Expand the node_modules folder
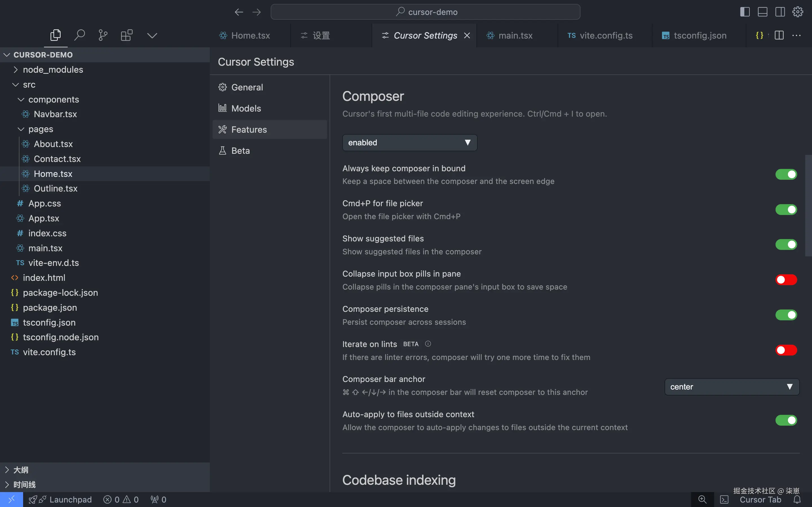Image resolution: width=812 pixels, height=507 pixels. (x=53, y=70)
